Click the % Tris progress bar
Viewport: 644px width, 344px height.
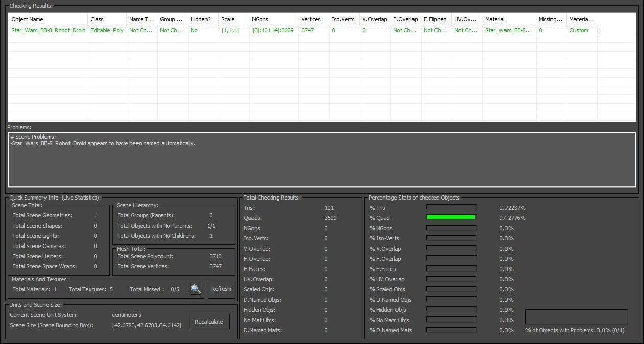coord(451,208)
